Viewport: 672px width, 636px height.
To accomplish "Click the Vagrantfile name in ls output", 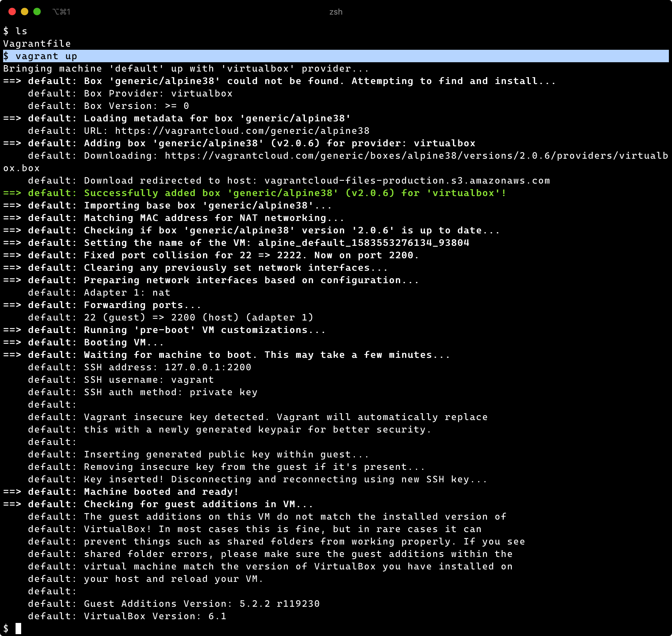I will coord(37,44).
